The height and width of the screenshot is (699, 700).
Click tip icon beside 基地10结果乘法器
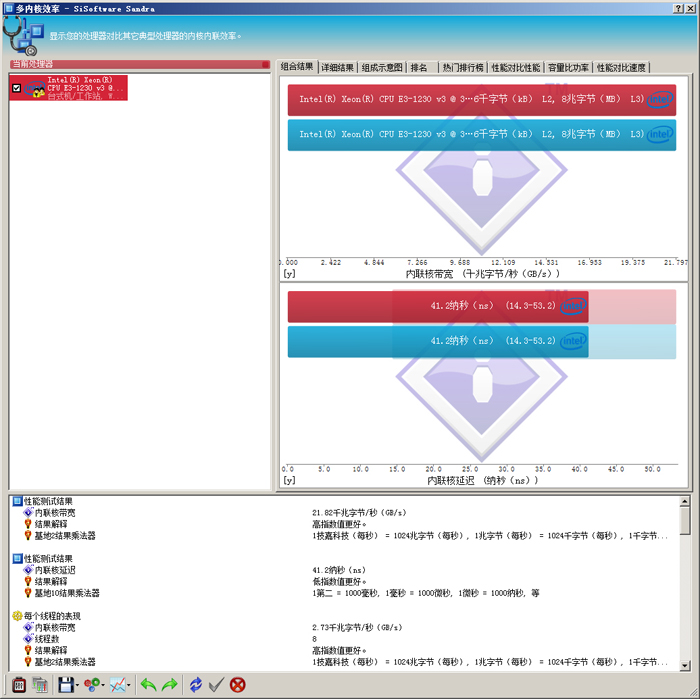28,593
